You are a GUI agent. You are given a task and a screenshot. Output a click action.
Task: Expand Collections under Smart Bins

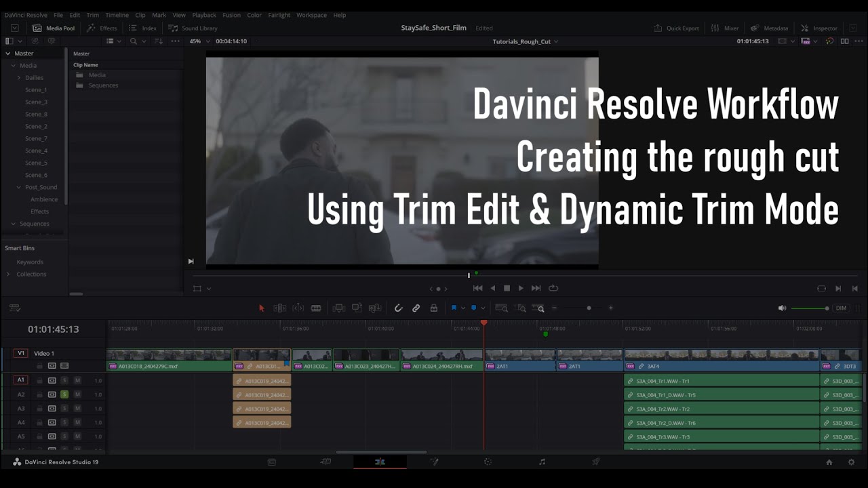coord(8,274)
